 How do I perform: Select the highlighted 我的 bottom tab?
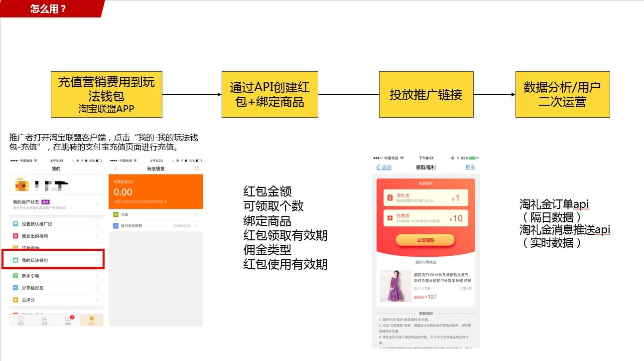pyautogui.click(x=92, y=320)
